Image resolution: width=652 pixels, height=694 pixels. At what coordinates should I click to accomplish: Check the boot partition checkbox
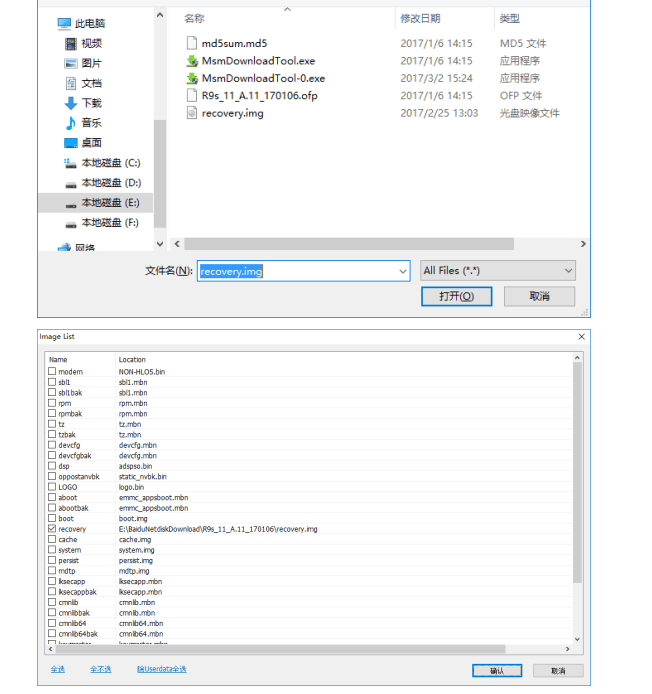[x=53, y=519]
